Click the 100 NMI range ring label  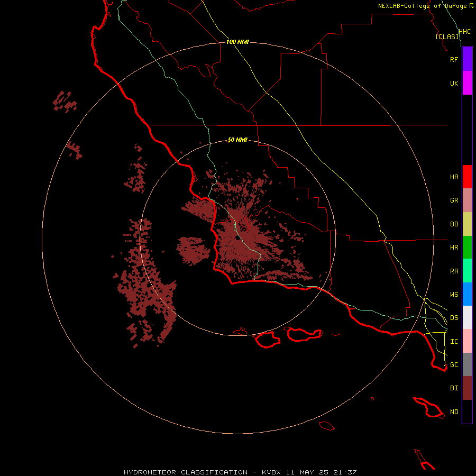237,42
